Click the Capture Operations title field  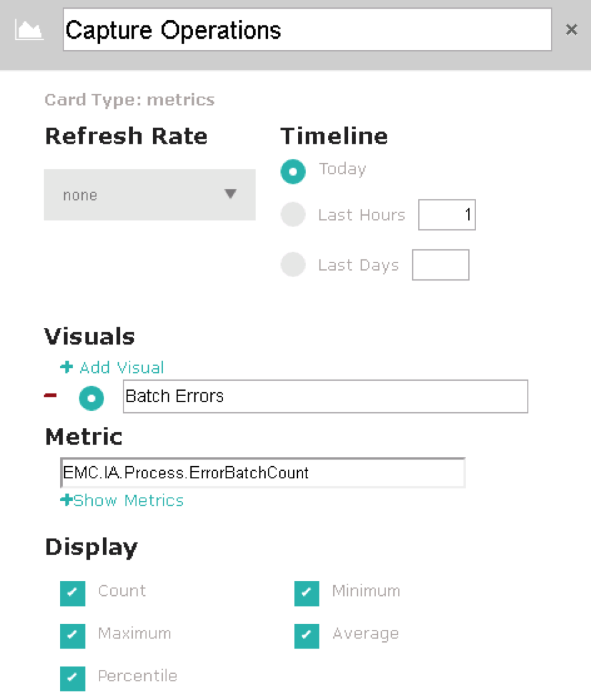(307, 29)
